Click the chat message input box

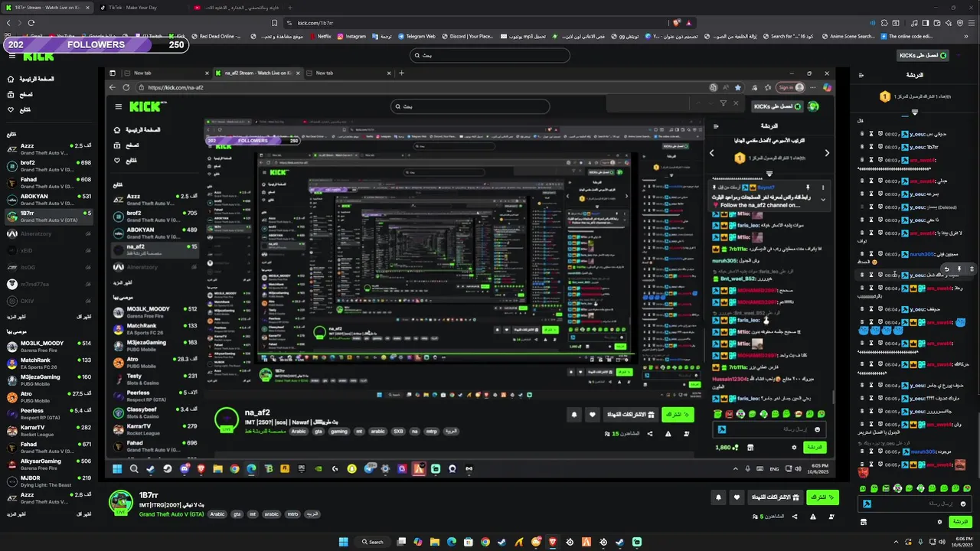914,504
